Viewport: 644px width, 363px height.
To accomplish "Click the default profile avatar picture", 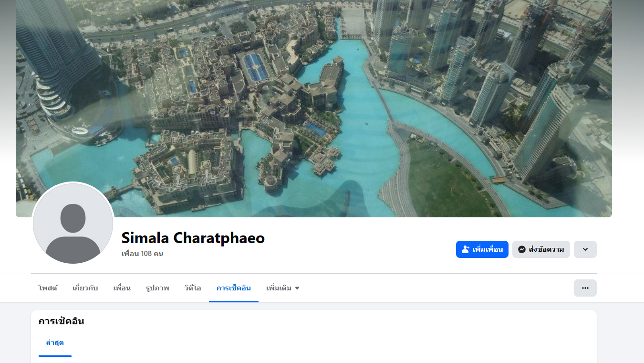I will 73,223.
